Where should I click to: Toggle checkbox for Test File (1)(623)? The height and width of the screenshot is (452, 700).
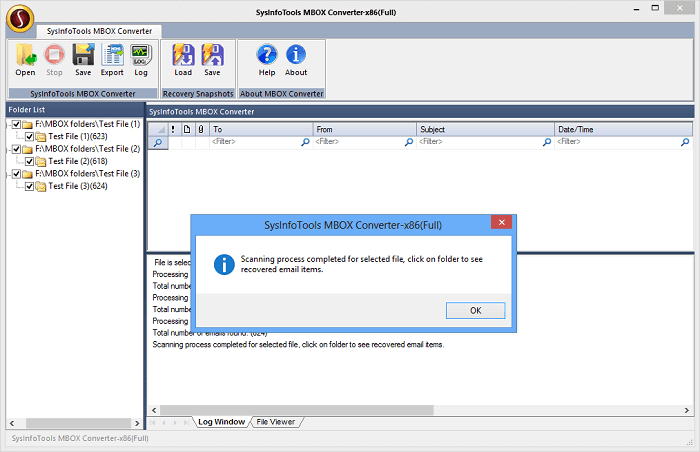point(29,137)
